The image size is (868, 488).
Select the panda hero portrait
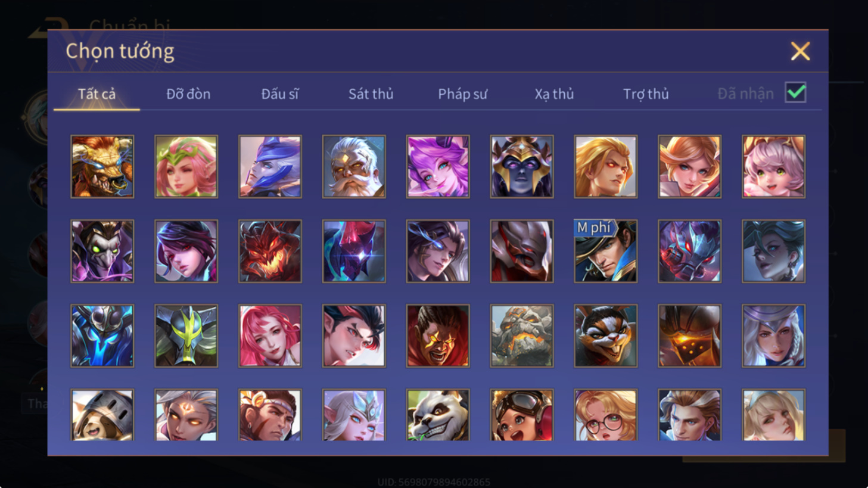(438, 415)
